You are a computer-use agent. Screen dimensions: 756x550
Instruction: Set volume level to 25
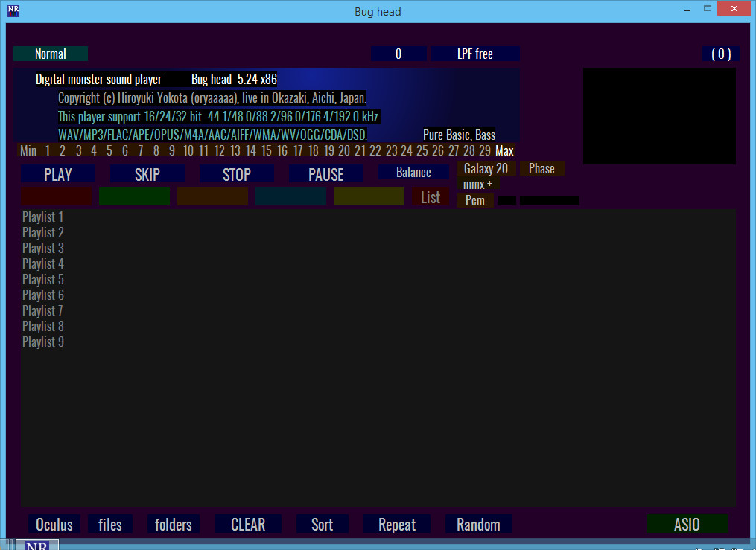(x=422, y=150)
